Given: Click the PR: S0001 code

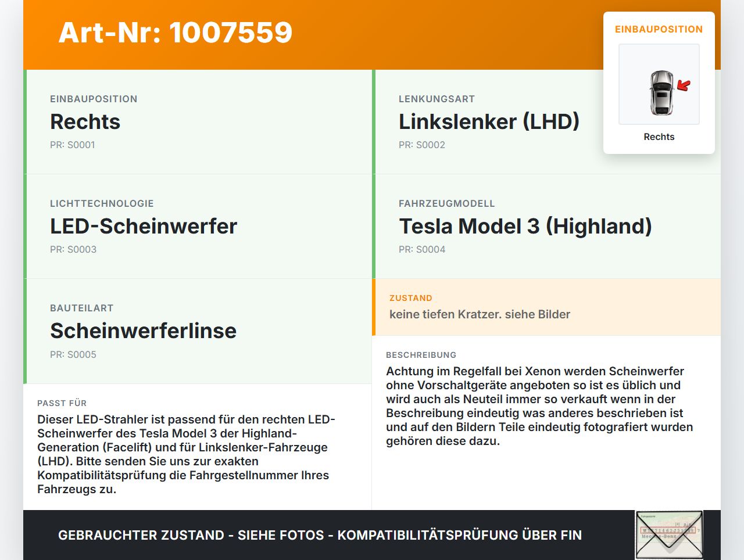Looking at the screenshot, I should pyautogui.click(x=73, y=145).
